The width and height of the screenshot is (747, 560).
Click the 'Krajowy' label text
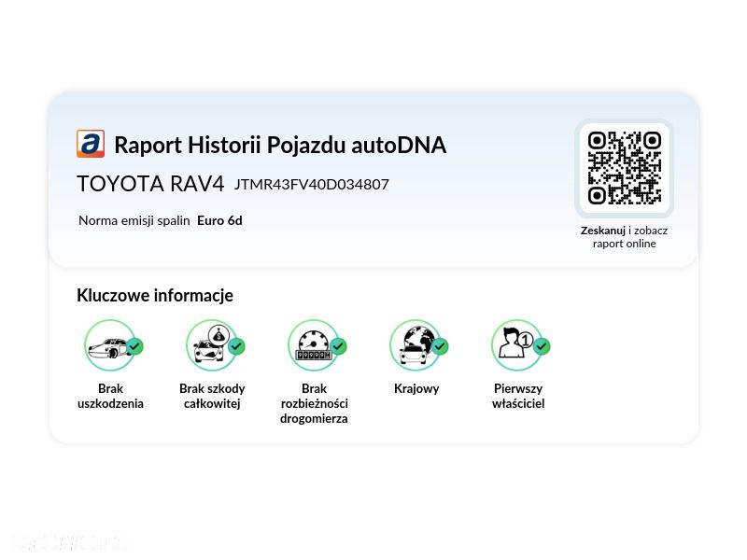[x=416, y=388]
